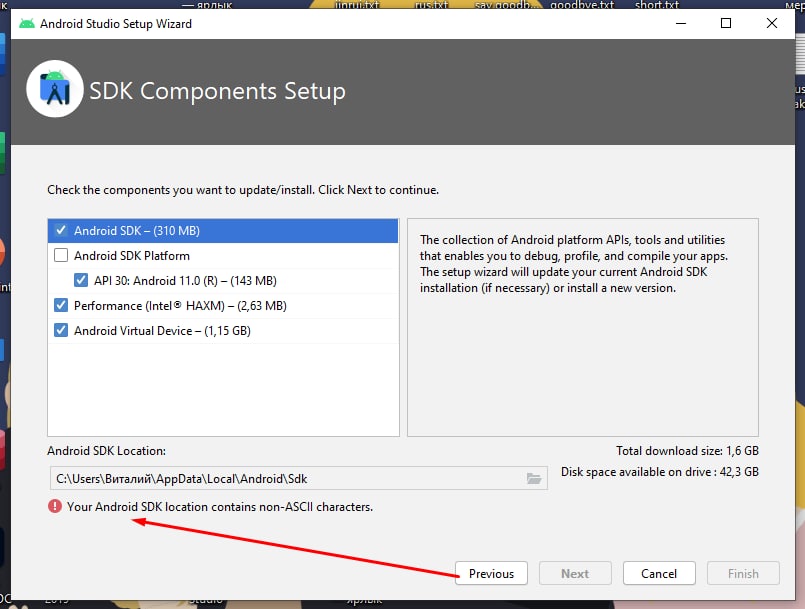The height and width of the screenshot is (609, 805).
Task: Click the 'Total download size: 1,6 GB' text
Action: tap(687, 451)
